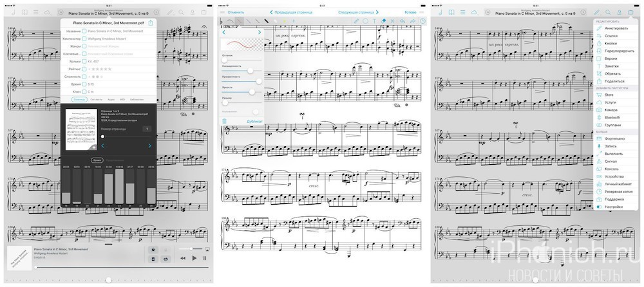Go to previous pen preset with left chevron
Image resolution: width=644 pixels, height=287 pixels.
click(224, 32)
